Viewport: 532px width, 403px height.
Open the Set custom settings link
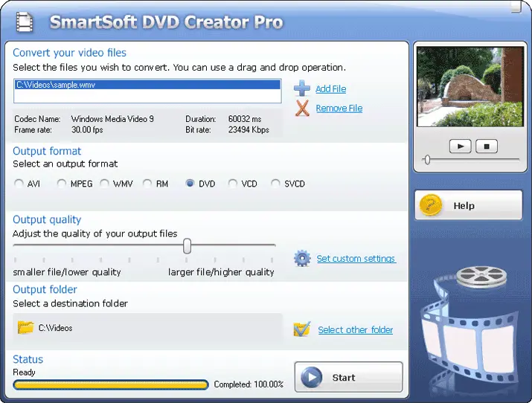click(x=356, y=259)
